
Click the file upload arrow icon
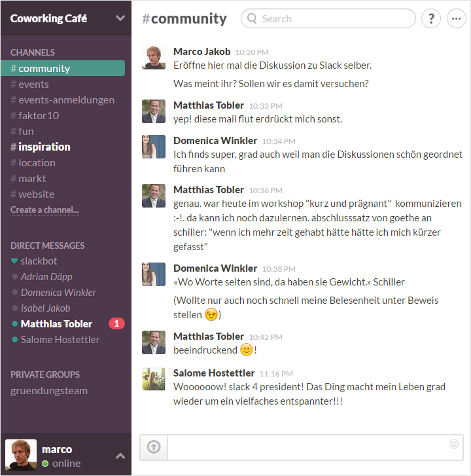[154, 447]
